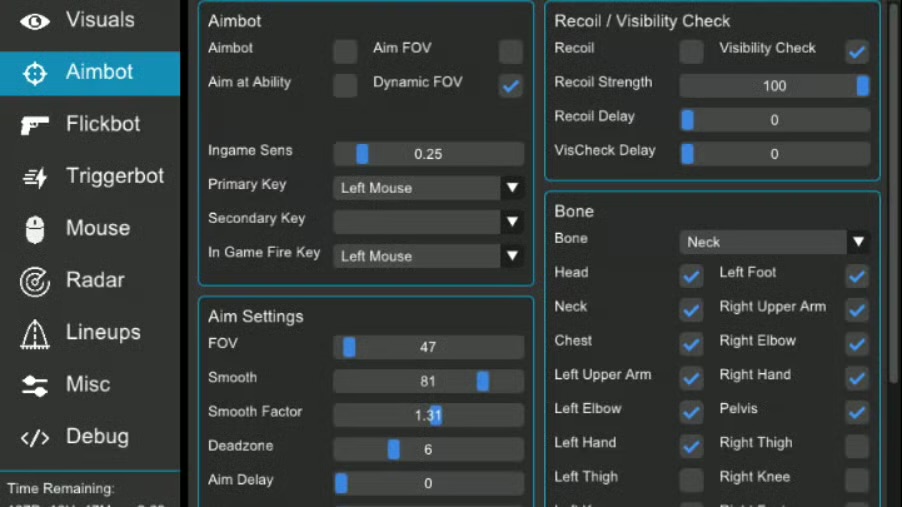The width and height of the screenshot is (902, 507).
Task: Click the Aim Delay slider
Action: click(429, 483)
